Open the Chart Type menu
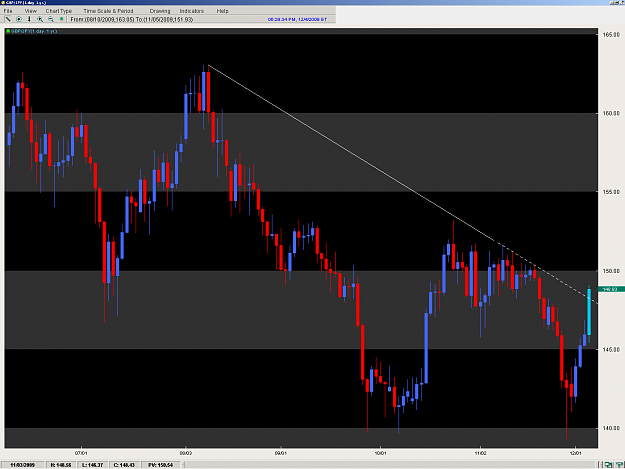The width and height of the screenshot is (625, 469). 59,11
